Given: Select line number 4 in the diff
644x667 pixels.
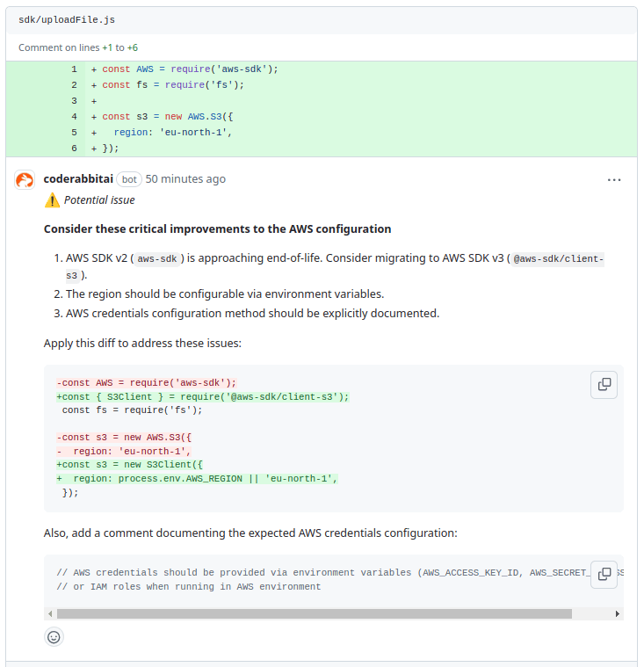Looking at the screenshot, I should pyautogui.click(x=75, y=117).
